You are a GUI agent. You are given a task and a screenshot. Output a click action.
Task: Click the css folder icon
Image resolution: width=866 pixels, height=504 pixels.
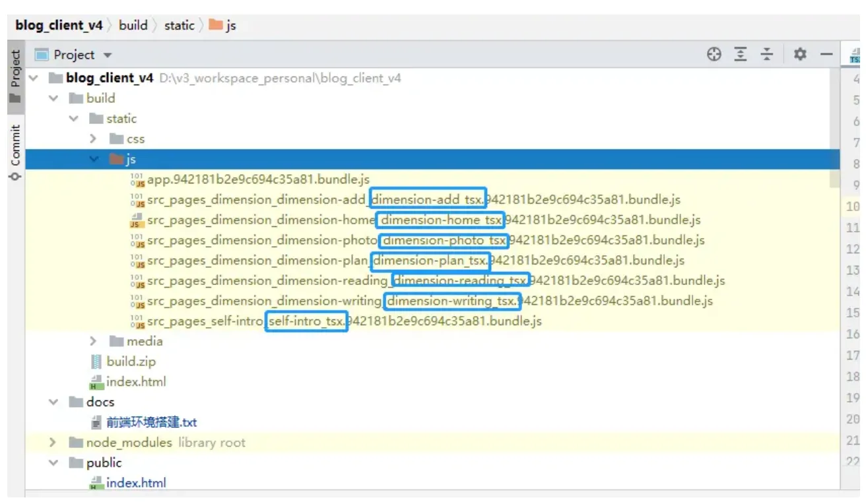[x=116, y=139]
